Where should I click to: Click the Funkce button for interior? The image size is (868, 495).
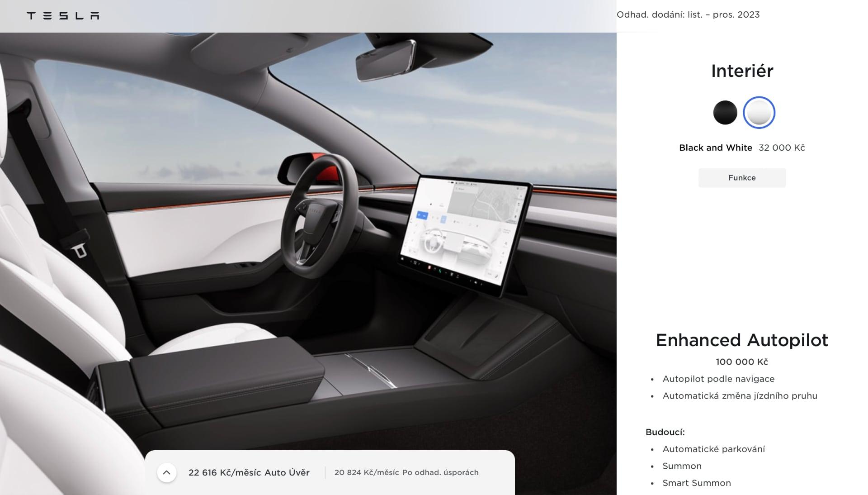point(741,177)
